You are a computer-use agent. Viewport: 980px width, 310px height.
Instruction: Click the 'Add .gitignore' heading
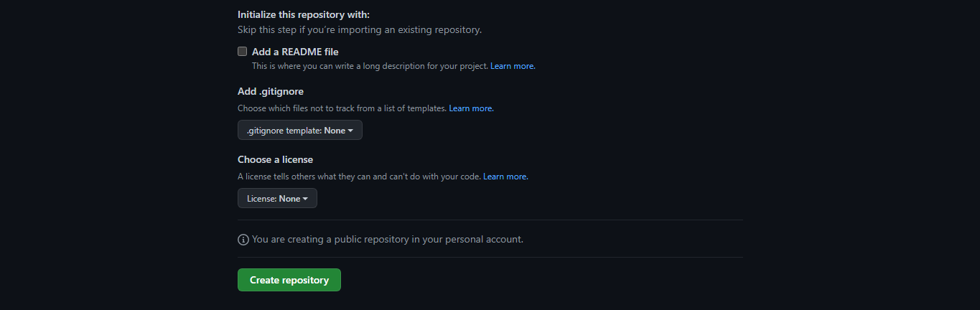click(271, 91)
